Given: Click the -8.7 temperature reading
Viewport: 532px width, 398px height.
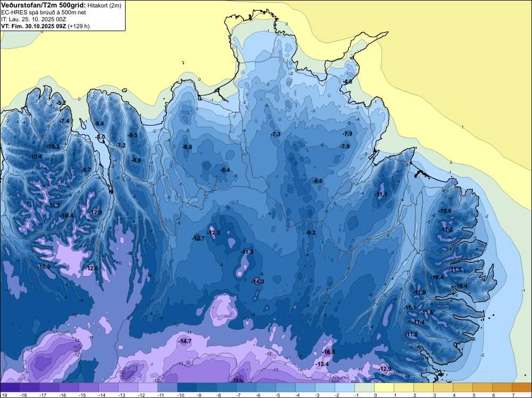Looking at the screenshot, I should click(x=86, y=170).
